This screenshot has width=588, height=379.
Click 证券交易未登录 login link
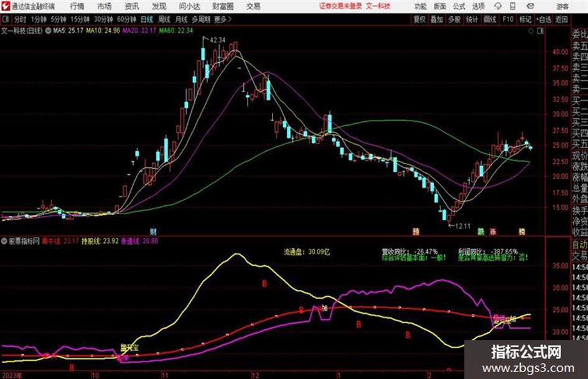click(x=340, y=6)
